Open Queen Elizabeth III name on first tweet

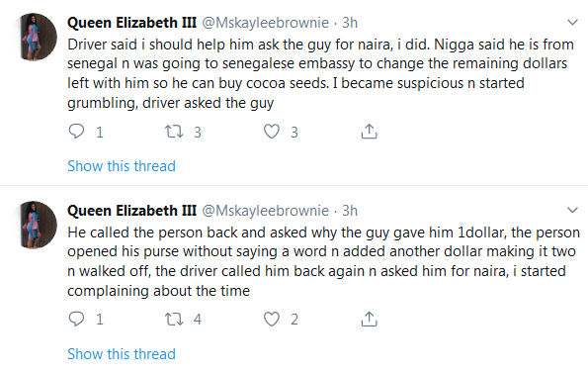click(x=131, y=23)
